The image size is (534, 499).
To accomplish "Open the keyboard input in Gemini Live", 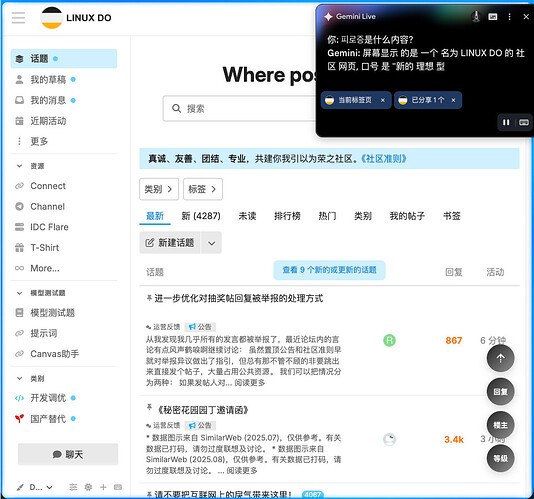I will [x=524, y=122].
